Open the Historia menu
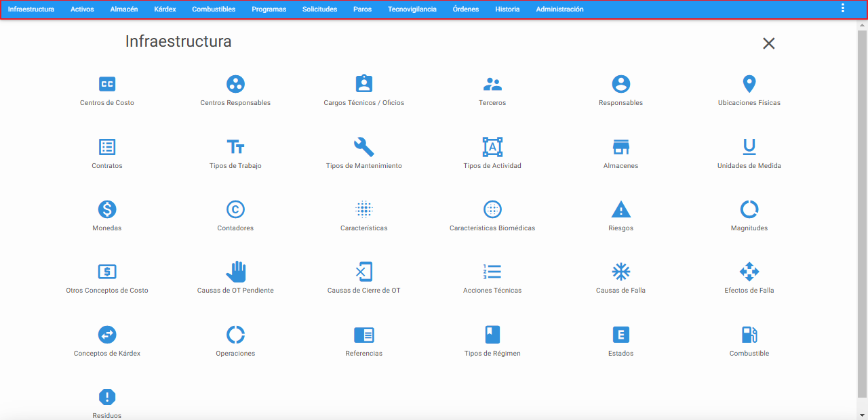Screen dimensions: 868x420 pyautogui.click(x=507, y=9)
